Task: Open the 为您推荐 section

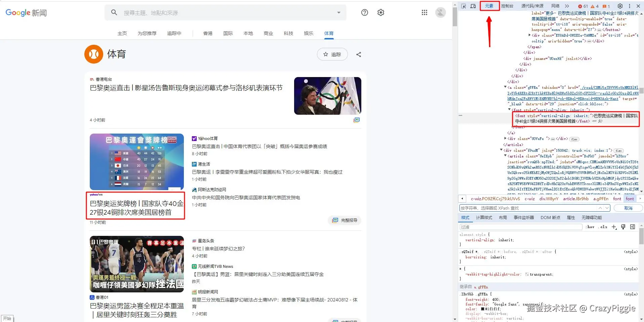Action: tap(147, 33)
